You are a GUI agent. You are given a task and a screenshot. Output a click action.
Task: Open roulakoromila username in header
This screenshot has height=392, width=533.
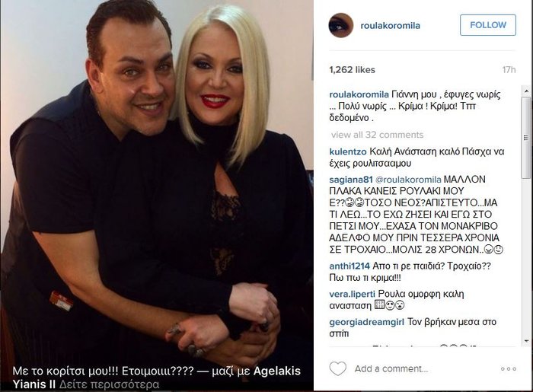pos(390,25)
